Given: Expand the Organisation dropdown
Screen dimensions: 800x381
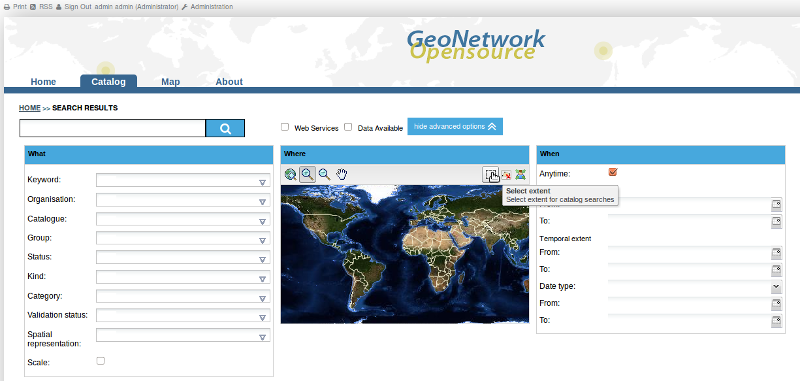Looking at the screenshot, I should 262,201.
